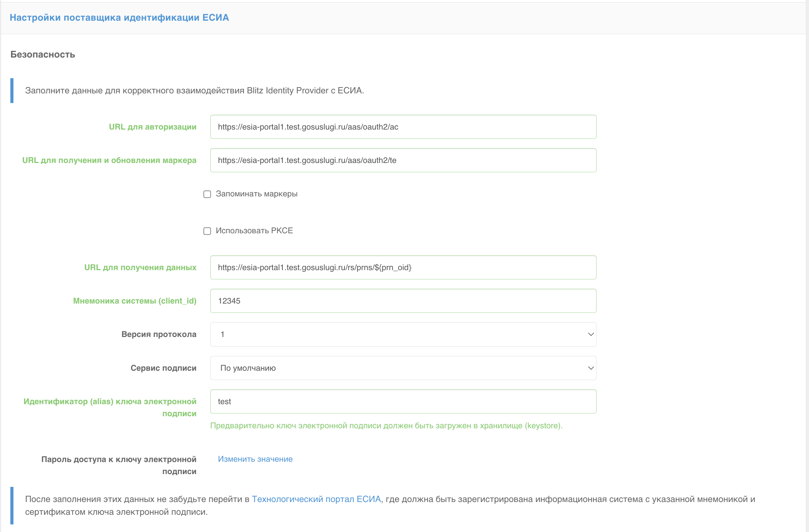Click the Безопасность section heading
Screen dimensions: 809x532
(x=43, y=54)
